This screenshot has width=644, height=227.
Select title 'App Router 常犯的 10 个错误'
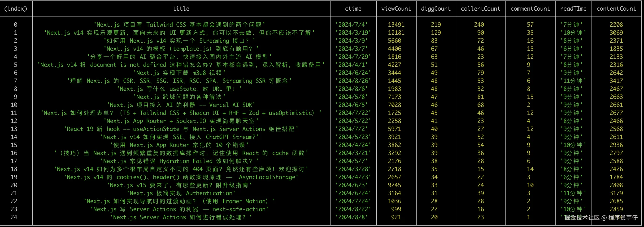[x=179, y=145]
